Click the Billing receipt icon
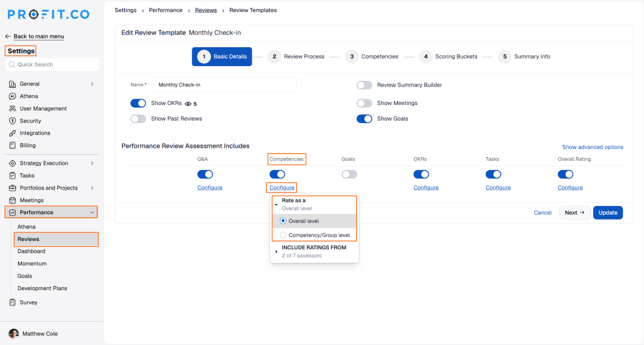Screen dimensions: 644x345 (12, 145)
